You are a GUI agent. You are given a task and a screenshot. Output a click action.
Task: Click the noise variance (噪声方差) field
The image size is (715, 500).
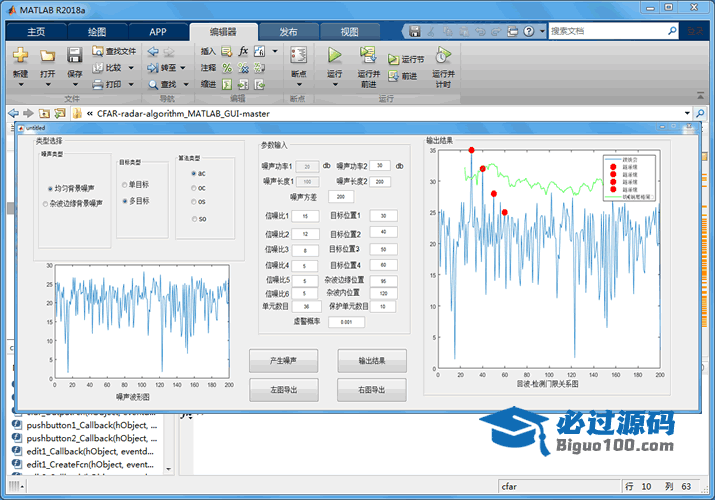coord(341,197)
